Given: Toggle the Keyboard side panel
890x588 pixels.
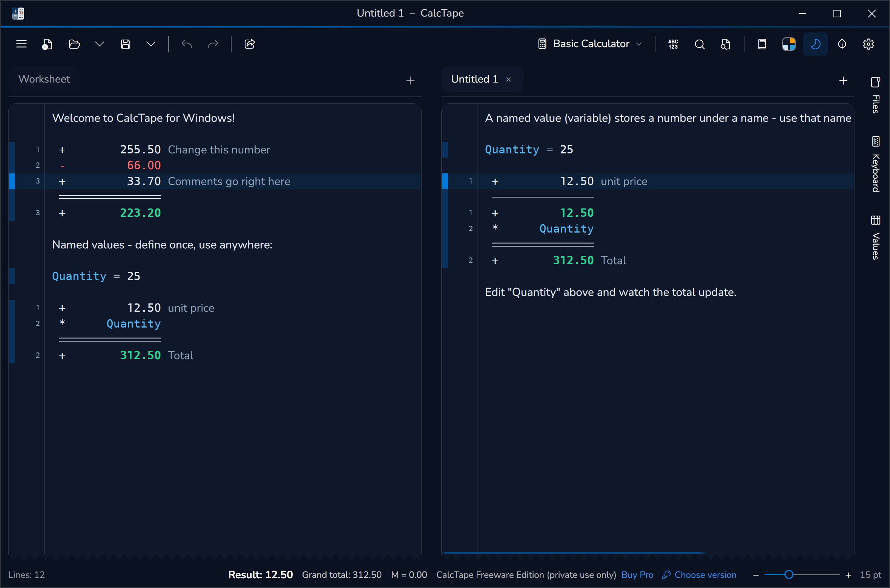Looking at the screenshot, I should [876, 164].
